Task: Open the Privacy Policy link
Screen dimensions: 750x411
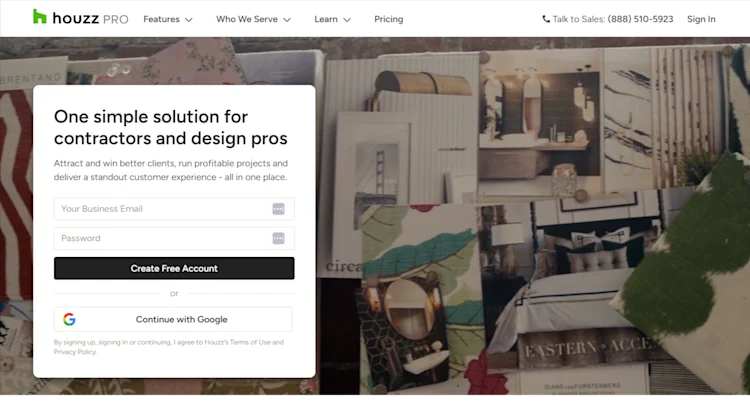Action: click(75, 352)
